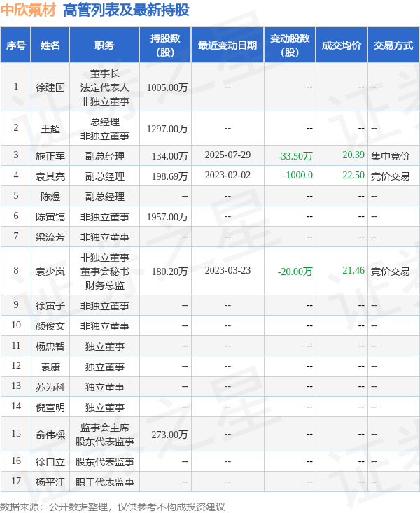This screenshot has height=513, width=420.
Task: Click the average price 21.46
Action: point(353,270)
